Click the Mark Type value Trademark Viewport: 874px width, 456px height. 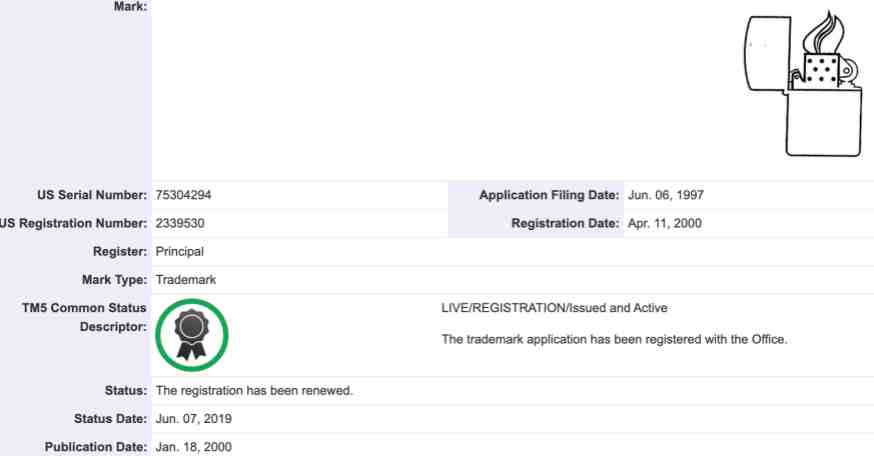(x=186, y=279)
